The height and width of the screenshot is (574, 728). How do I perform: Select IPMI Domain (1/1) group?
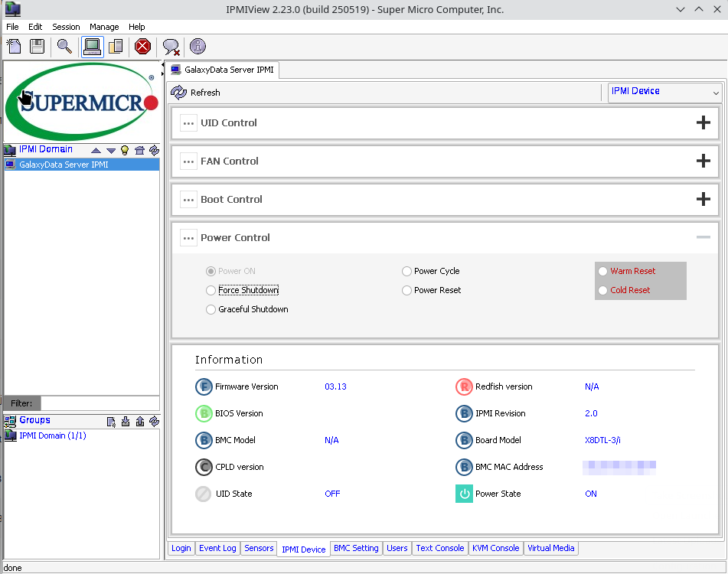53,435
